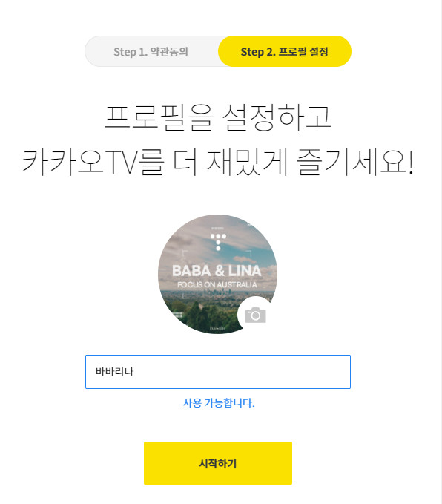Click the white circle behind camera icon
Viewport: 442px width, 504px height.
[x=256, y=315]
